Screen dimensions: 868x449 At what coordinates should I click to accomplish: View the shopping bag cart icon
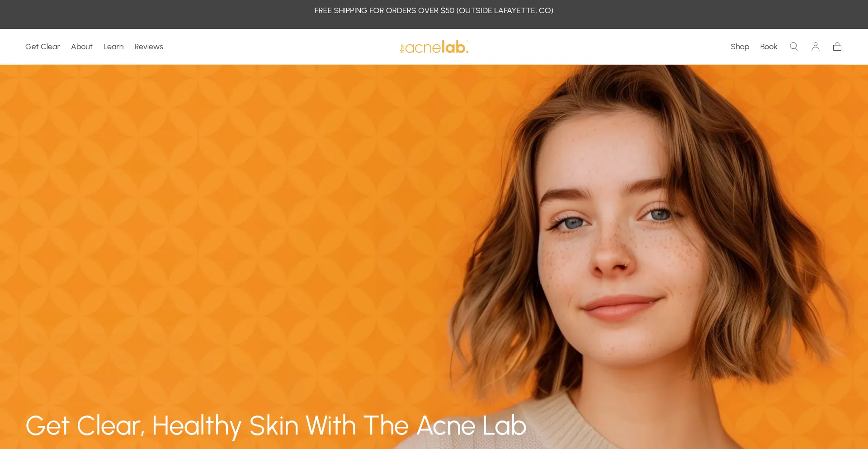(837, 47)
